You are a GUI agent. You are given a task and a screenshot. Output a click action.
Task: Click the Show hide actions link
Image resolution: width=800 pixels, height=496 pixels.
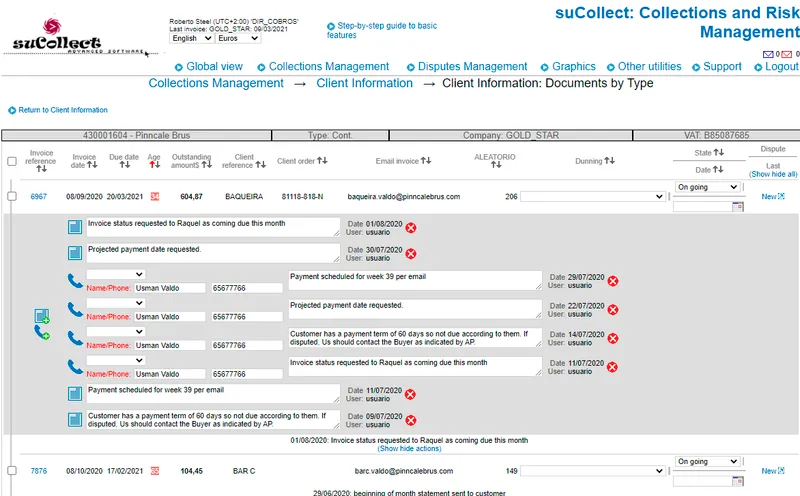tap(410, 449)
